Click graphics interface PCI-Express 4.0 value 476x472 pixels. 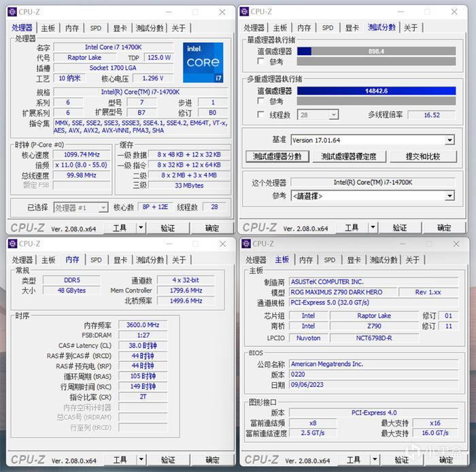click(374, 413)
